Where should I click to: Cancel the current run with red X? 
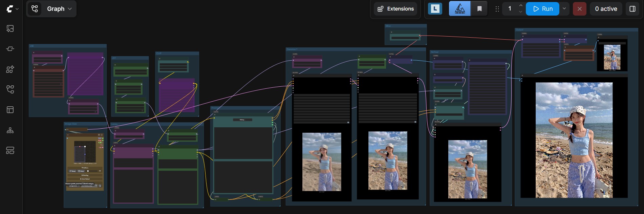pyautogui.click(x=579, y=9)
